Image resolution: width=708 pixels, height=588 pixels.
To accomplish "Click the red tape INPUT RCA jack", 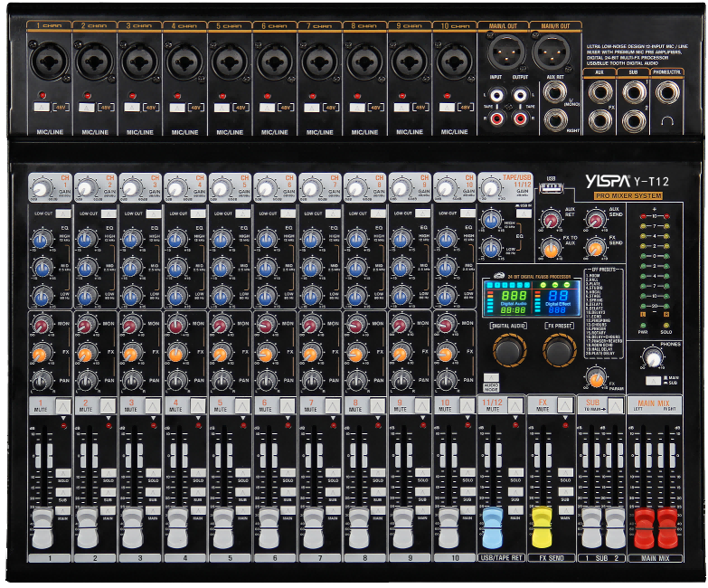I will tap(496, 119).
